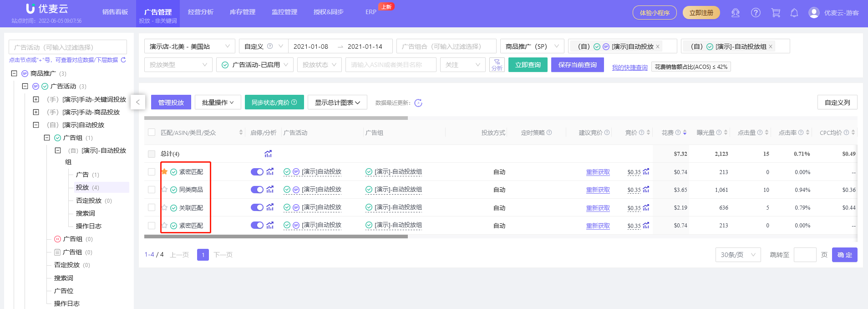The height and width of the screenshot is (309, 868).
Task: Open the 投放类型 dropdown
Action: pos(178,65)
